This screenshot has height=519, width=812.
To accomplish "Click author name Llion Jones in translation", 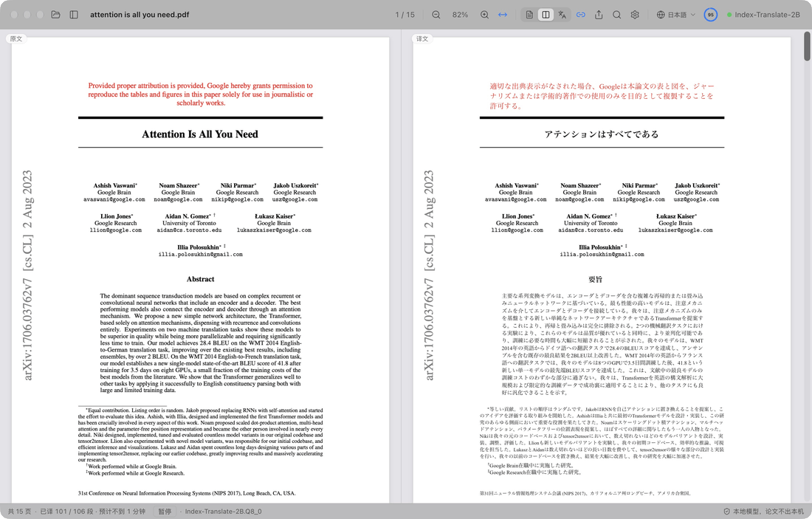I will point(516,216).
